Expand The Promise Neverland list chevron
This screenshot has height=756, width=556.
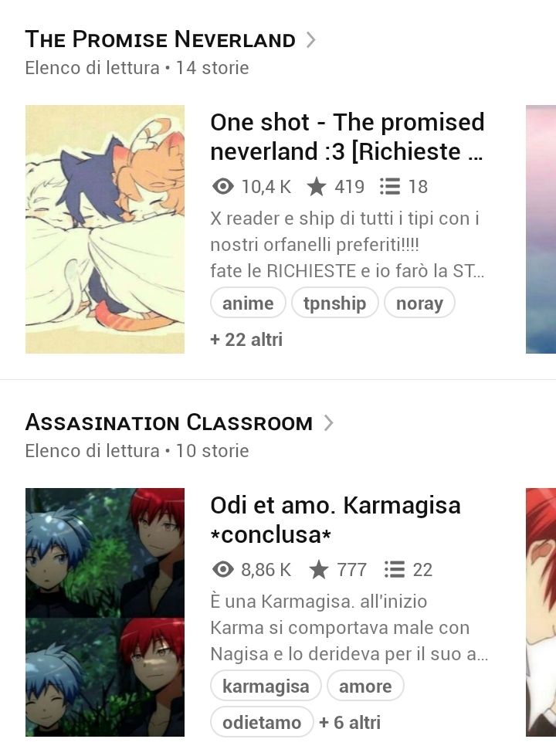pyautogui.click(x=311, y=39)
